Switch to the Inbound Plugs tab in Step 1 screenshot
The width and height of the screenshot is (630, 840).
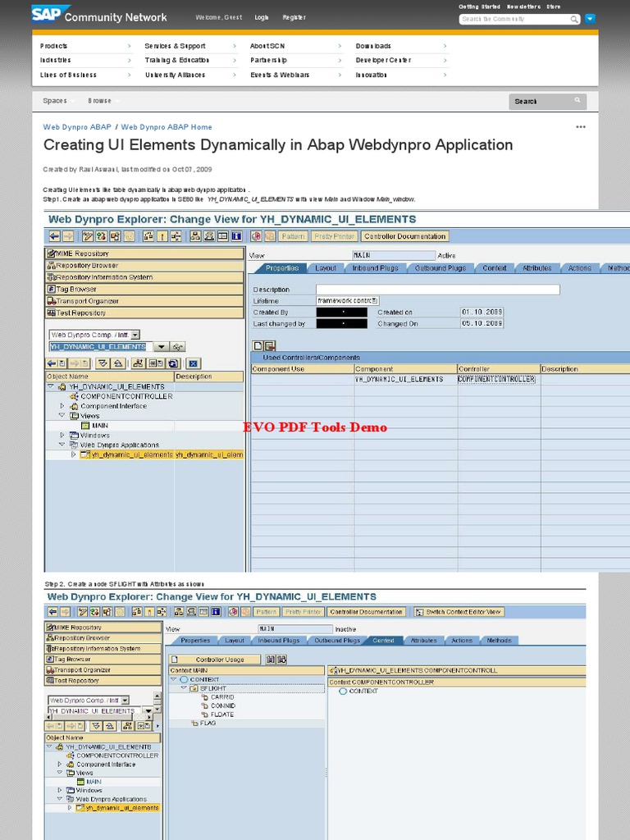[x=375, y=268]
